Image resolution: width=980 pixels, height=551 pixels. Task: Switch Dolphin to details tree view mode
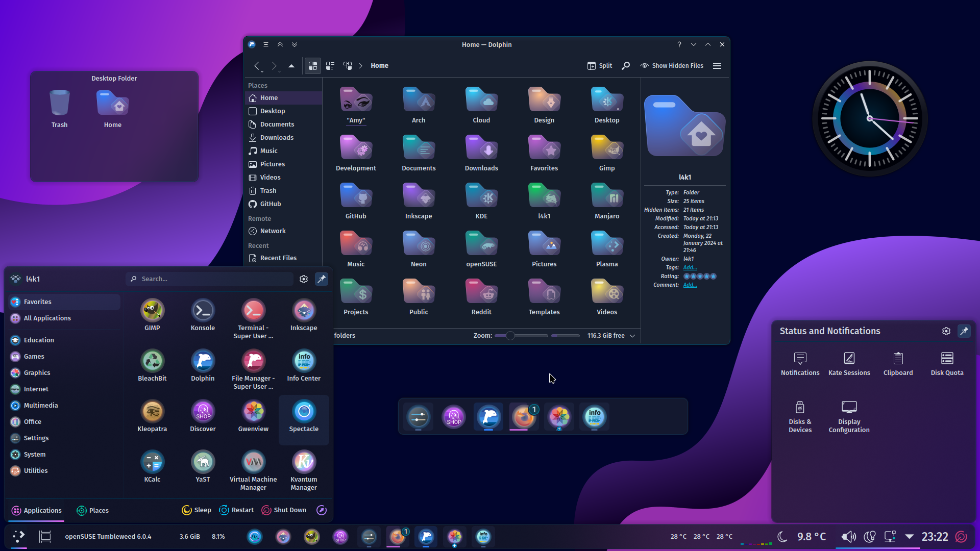point(348,66)
